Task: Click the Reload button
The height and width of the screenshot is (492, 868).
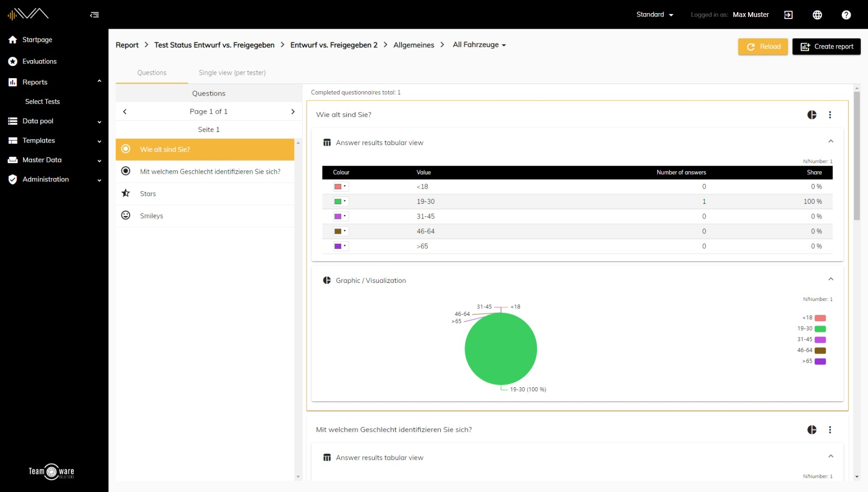Action: 763,47
